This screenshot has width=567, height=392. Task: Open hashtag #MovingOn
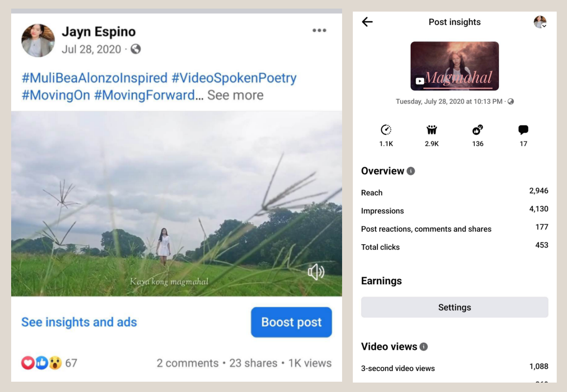(56, 95)
